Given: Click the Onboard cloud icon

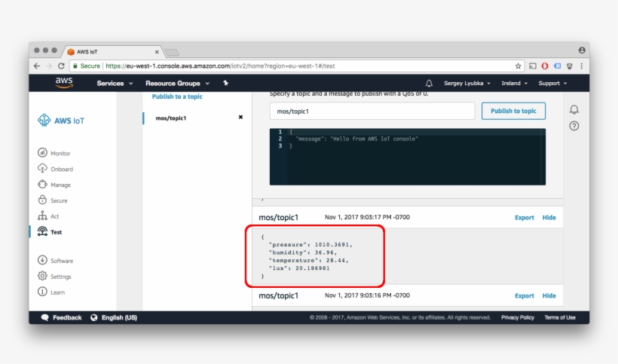Looking at the screenshot, I should 42,169.
